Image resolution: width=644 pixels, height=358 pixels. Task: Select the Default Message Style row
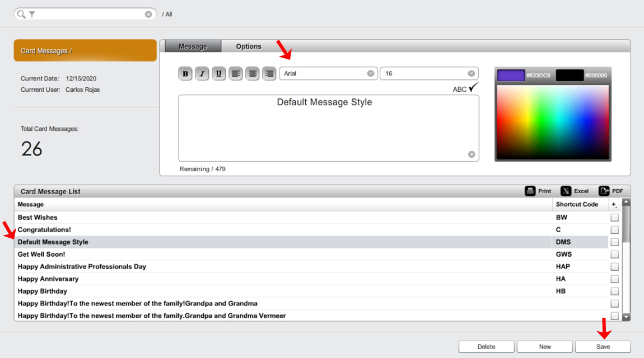click(x=311, y=242)
